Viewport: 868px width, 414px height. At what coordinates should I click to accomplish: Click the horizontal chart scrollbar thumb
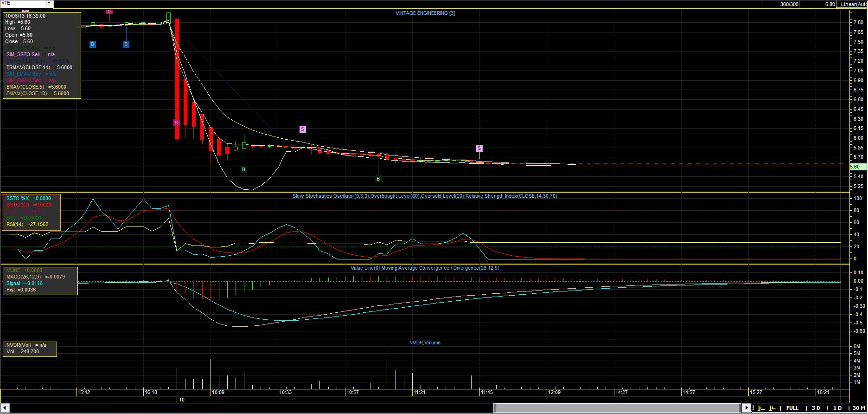click(x=617, y=408)
